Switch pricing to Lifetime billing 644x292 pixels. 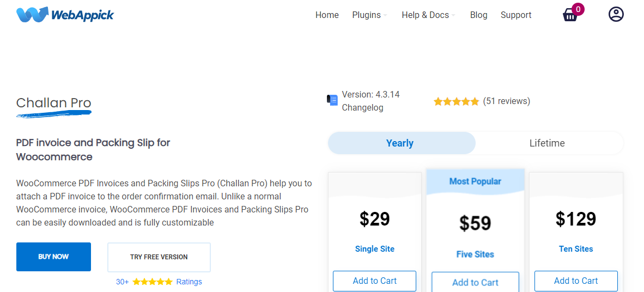(547, 143)
